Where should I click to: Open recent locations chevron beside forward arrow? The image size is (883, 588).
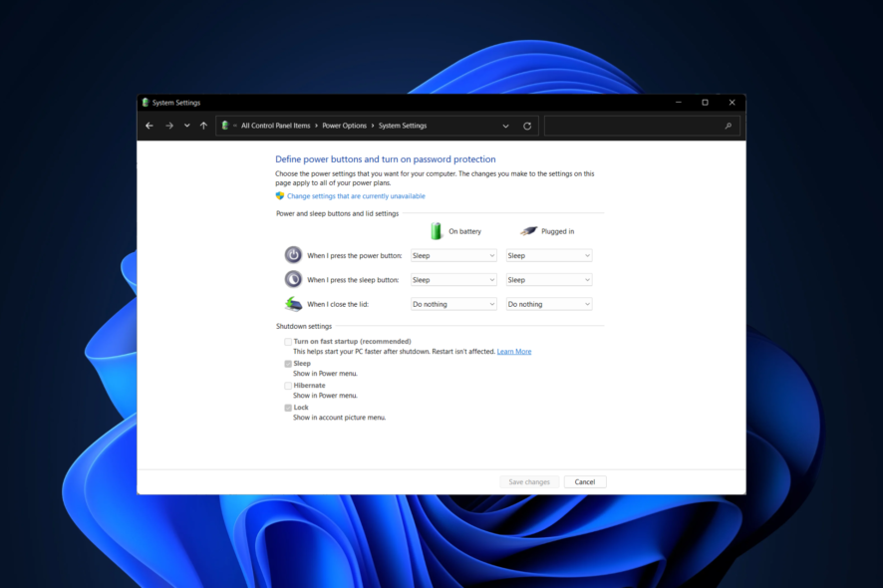pos(187,126)
